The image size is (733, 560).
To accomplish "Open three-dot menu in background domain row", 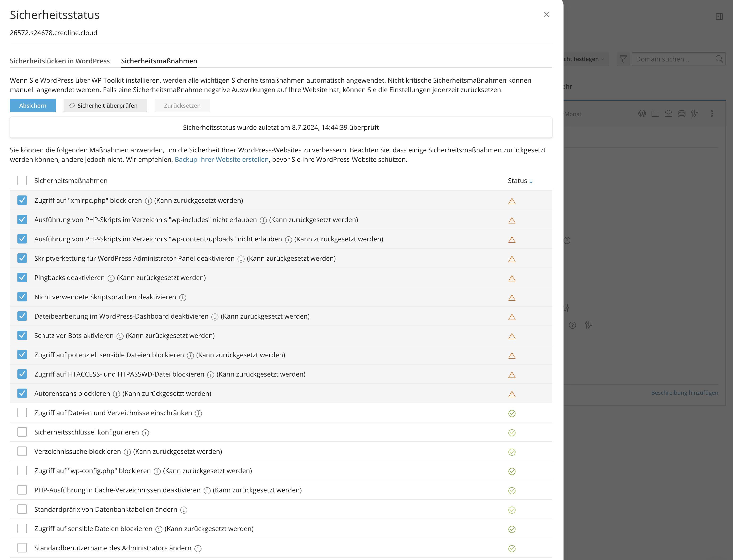I will 712,114.
